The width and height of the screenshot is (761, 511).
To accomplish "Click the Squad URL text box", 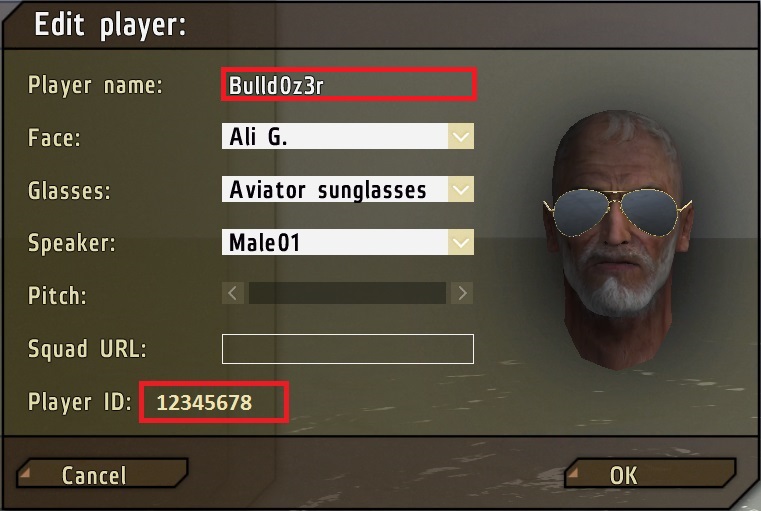I will point(347,348).
